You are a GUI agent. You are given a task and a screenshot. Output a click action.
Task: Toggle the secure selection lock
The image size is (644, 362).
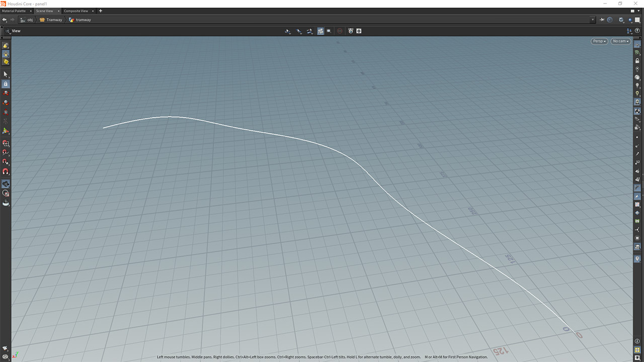click(6, 84)
